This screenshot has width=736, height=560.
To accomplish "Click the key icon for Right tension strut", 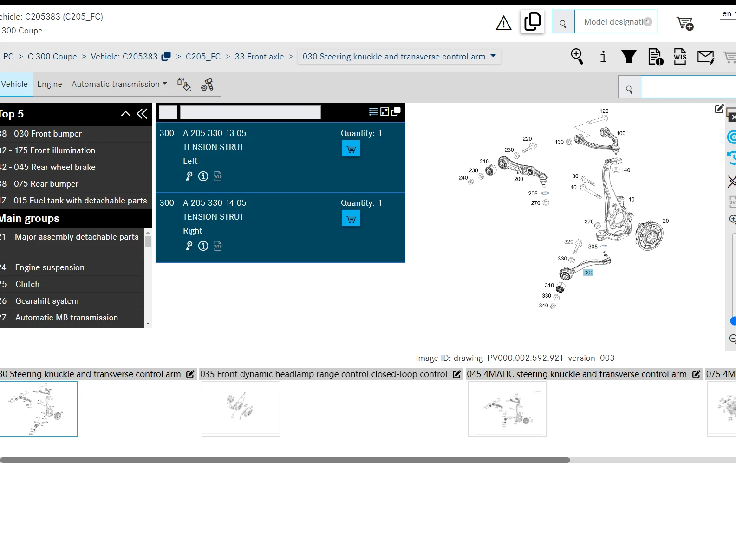I will (x=189, y=246).
